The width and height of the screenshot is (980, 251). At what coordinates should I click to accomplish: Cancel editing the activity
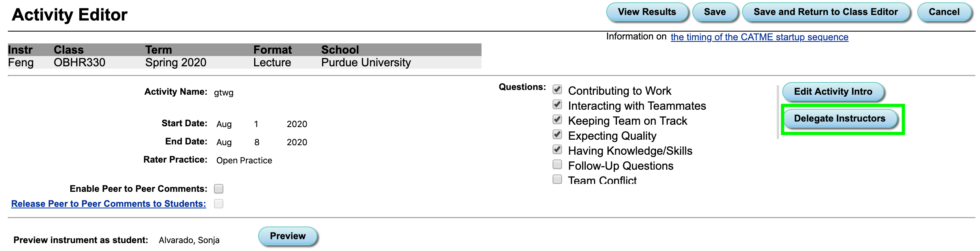click(x=944, y=12)
